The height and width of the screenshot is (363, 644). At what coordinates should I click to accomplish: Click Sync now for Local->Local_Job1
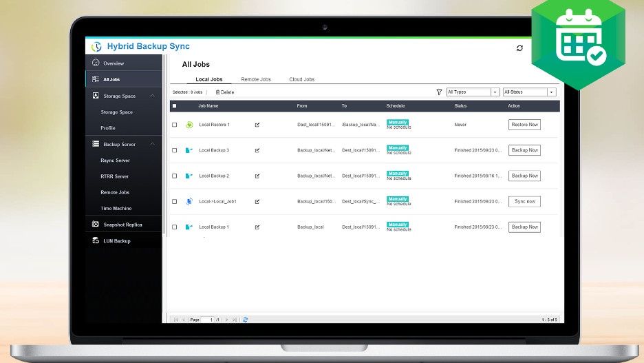point(524,201)
